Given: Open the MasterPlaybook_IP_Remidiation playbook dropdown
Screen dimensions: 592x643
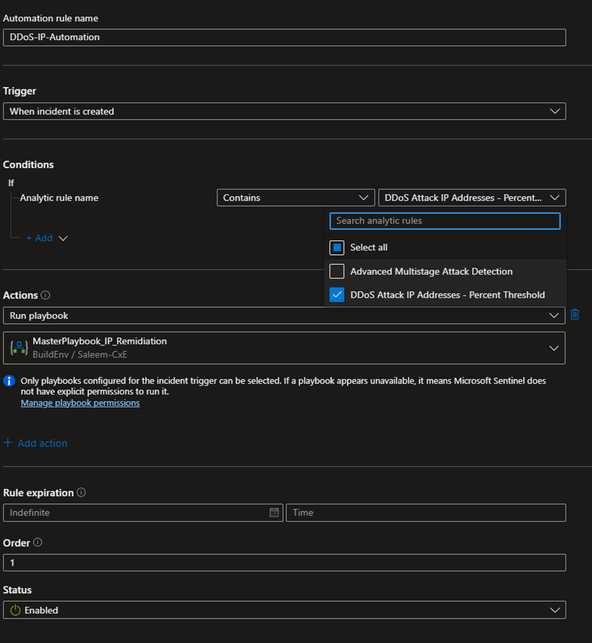Looking at the screenshot, I should click(x=284, y=348).
